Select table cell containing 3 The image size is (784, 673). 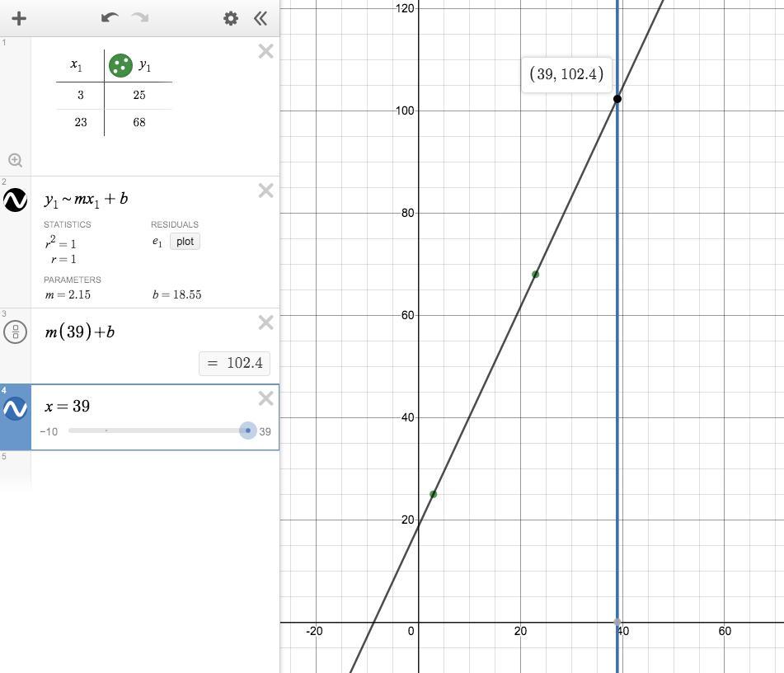point(81,95)
